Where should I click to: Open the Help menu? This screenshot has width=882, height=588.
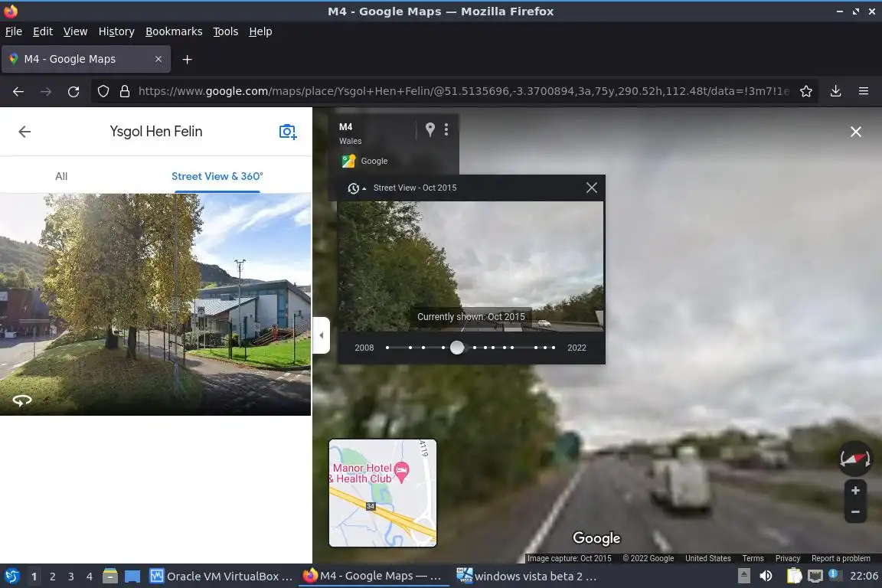(260, 31)
